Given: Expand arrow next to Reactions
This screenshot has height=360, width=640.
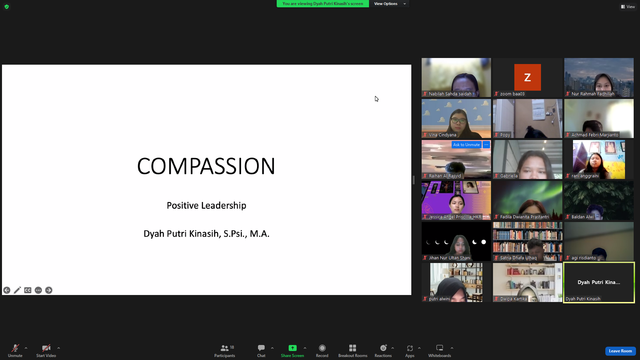Looking at the screenshot, I should pyautogui.click(x=393, y=348).
